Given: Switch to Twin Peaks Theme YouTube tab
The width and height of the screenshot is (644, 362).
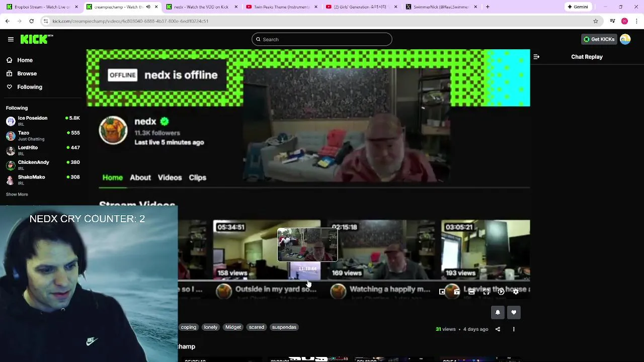Looking at the screenshot, I should click(282, 7).
